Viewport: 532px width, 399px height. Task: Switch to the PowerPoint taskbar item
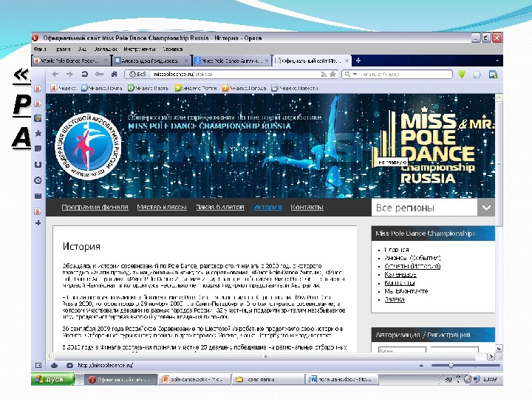pyautogui.click(x=195, y=379)
